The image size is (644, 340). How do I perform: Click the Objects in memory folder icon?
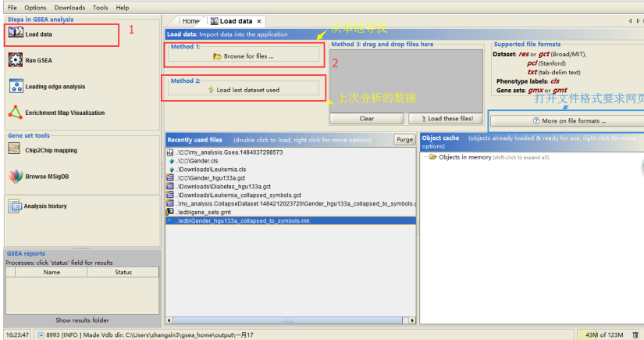pyautogui.click(x=432, y=157)
